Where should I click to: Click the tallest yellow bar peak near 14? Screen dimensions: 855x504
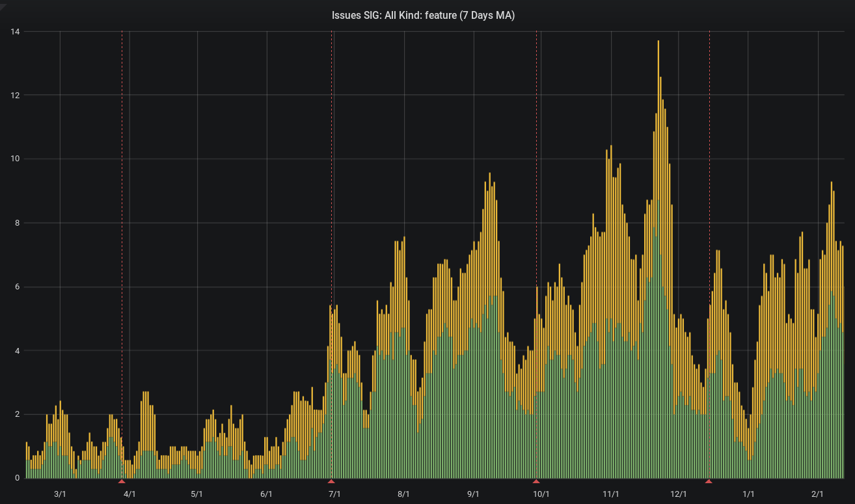pos(658,43)
